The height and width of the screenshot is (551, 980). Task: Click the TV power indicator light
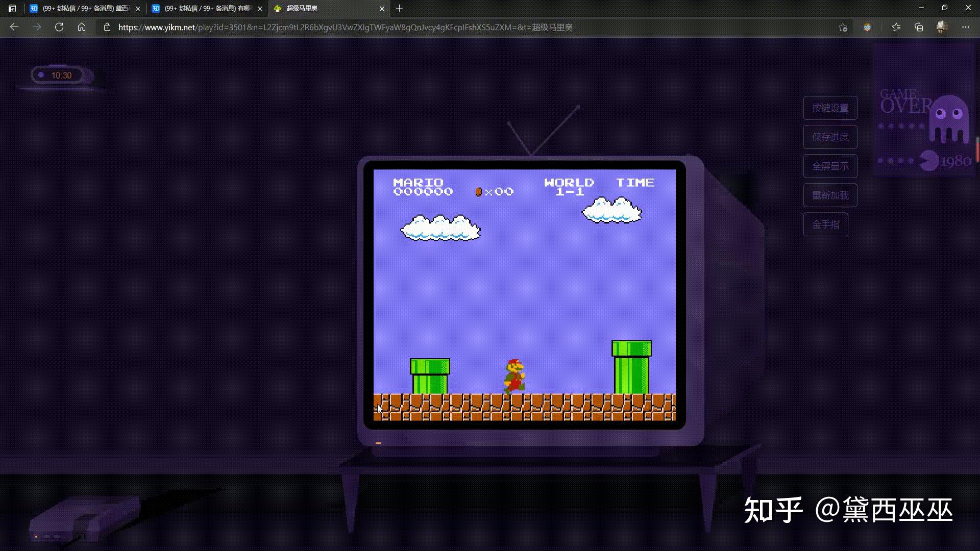[x=378, y=443]
